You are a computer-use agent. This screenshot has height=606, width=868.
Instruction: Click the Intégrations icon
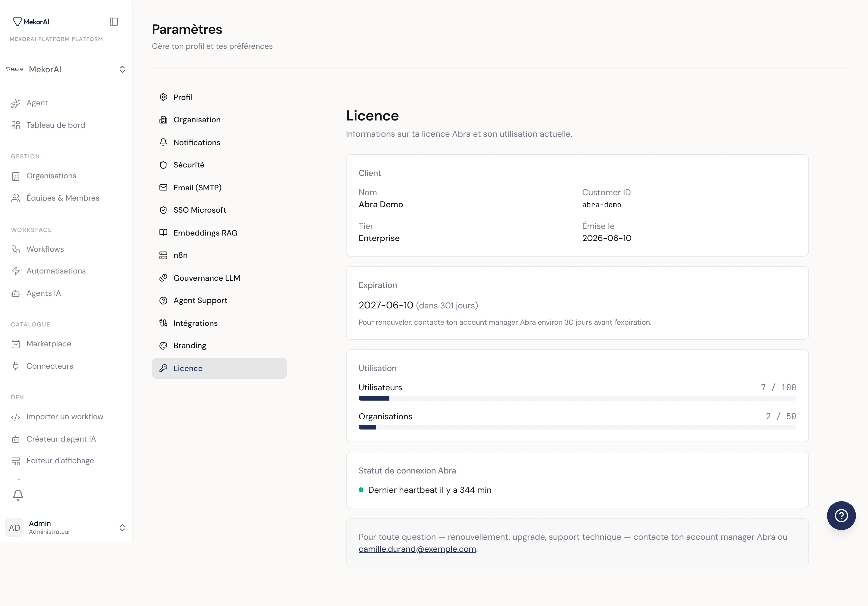pyautogui.click(x=163, y=323)
